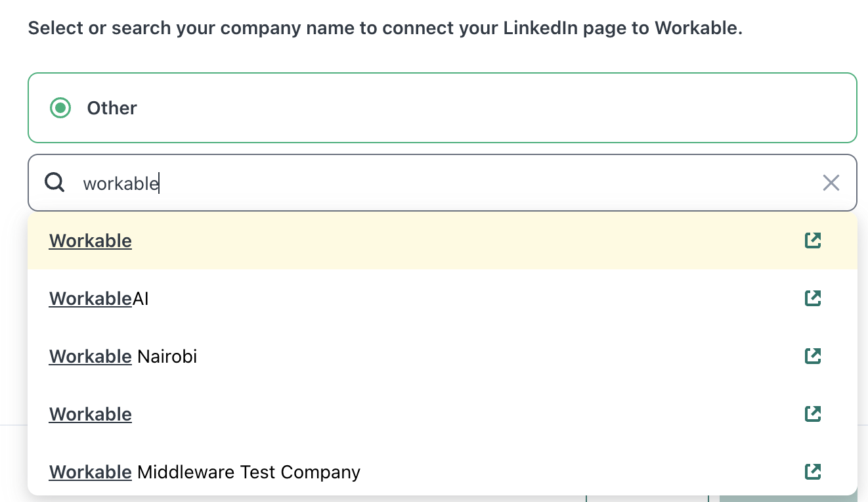Open WorkableAI company page in new tab
The height and width of the screenshot is (502, 868).
[x=813, y=298]
